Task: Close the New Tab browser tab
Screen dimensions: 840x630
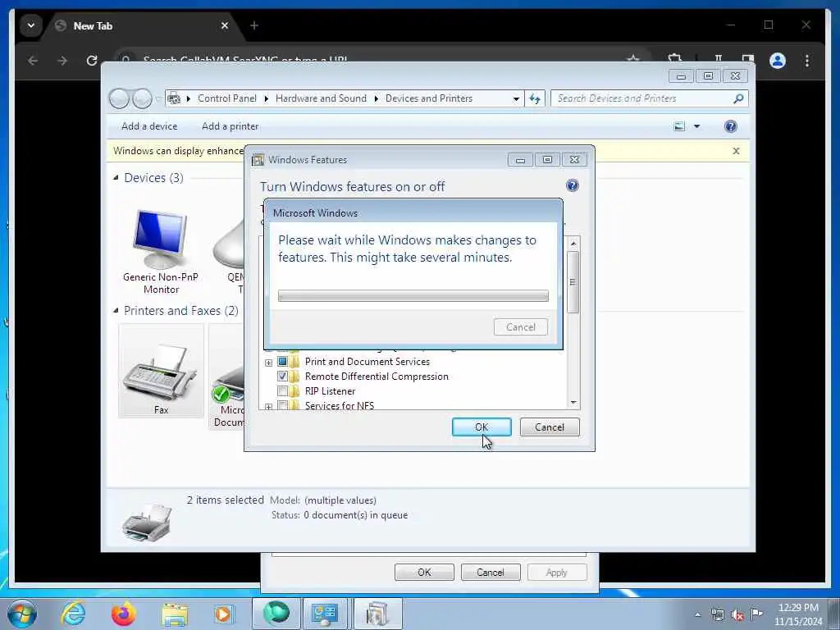Action: tap(225, 25)
